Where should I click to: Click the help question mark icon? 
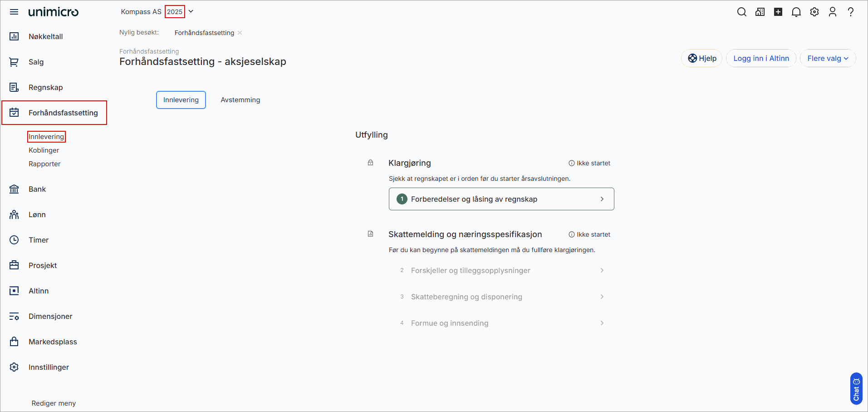(851, 12)
